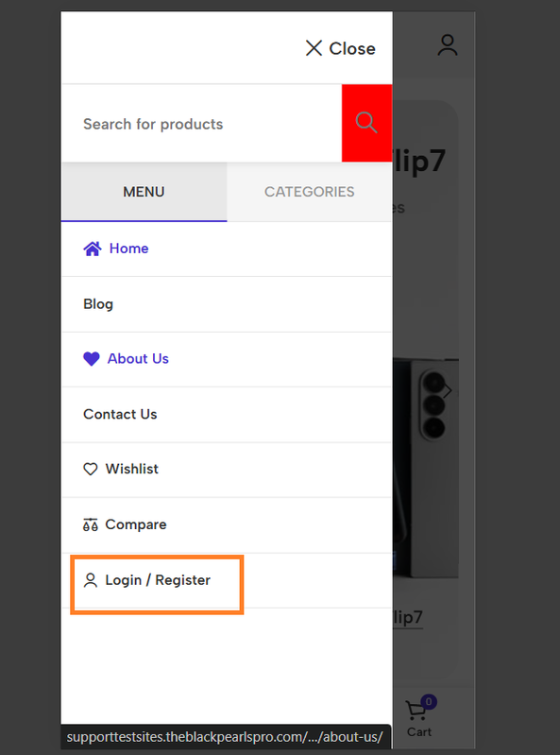Click the purple heart icon beside About Us

[x=92, y=359]
